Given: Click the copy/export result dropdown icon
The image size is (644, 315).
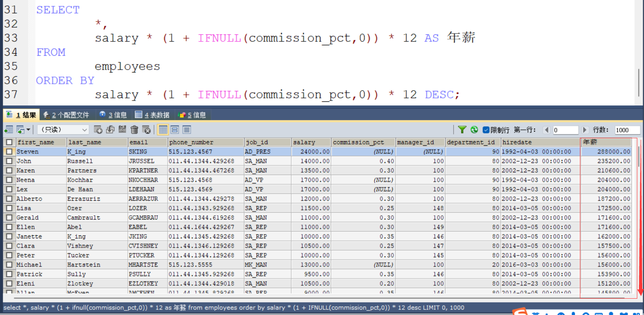Looking at the screenshot, I should tap(23, 129).
